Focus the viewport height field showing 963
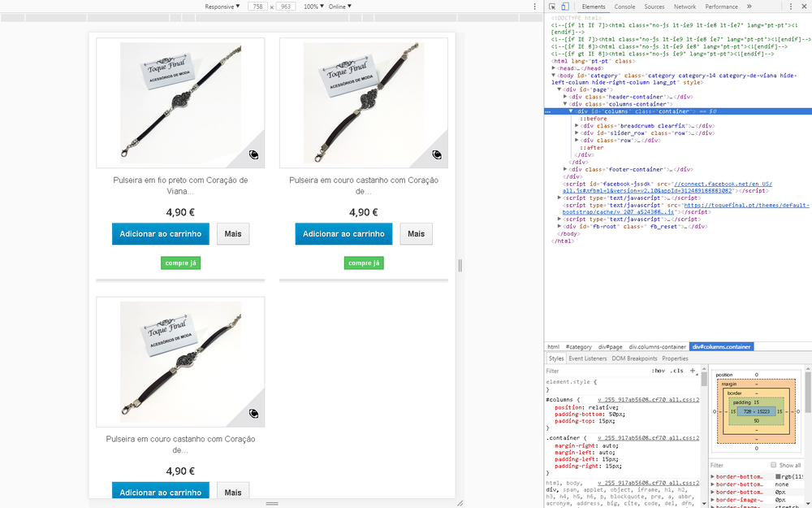The height and width of the screenshot is (508, 812). (x=286, y=7)
